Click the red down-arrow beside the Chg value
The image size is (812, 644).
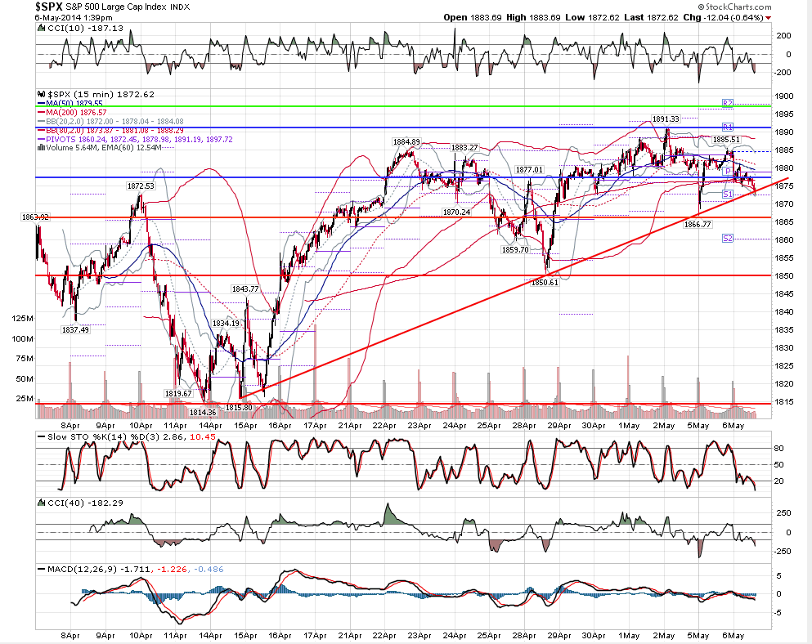pos(768,18)
